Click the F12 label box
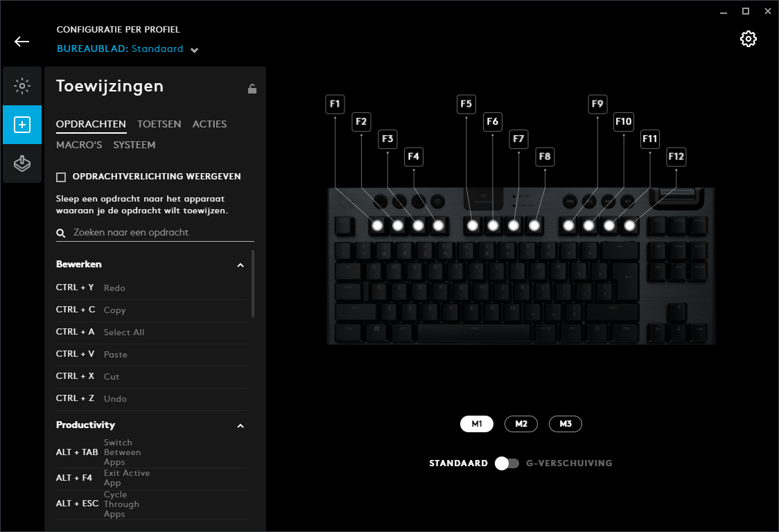Image resolution: width=779 pixels, height=532 pixels. tap(676, 157)
